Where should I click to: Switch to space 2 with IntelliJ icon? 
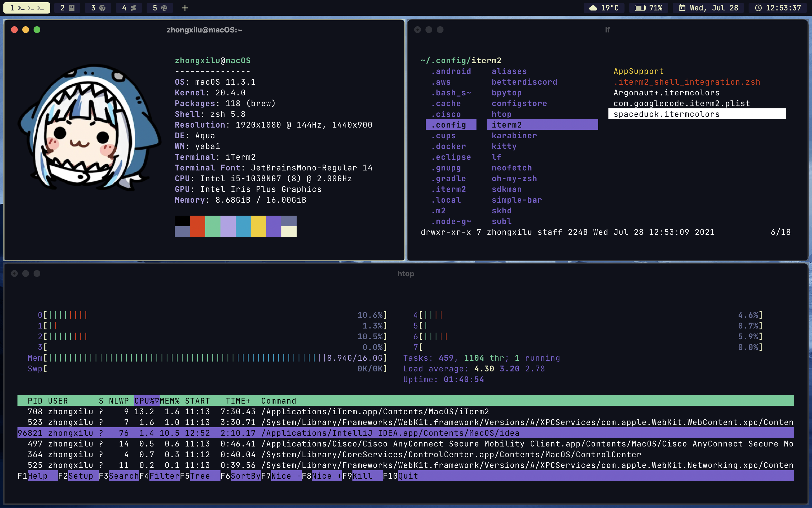click(x=67, y=8)
